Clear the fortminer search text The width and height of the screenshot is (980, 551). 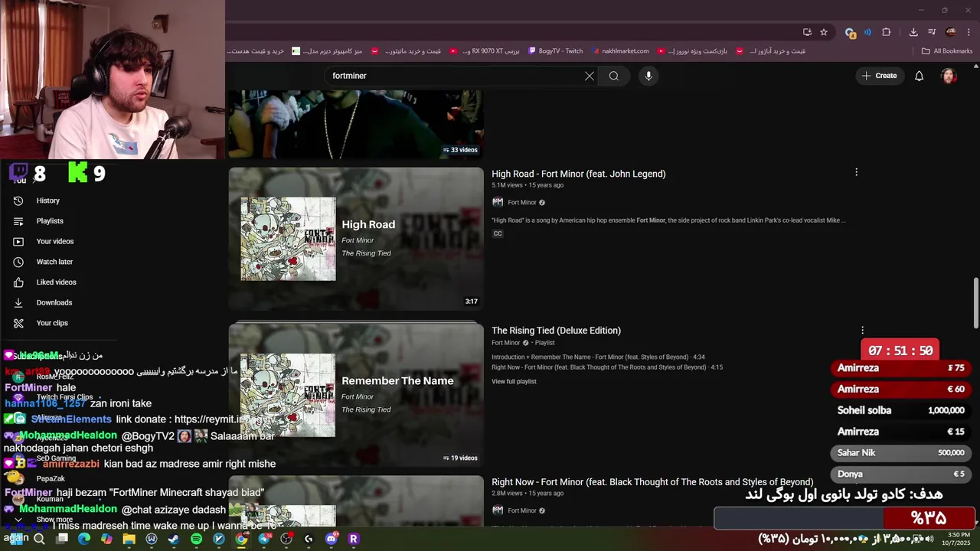click(x=589, y=76)
